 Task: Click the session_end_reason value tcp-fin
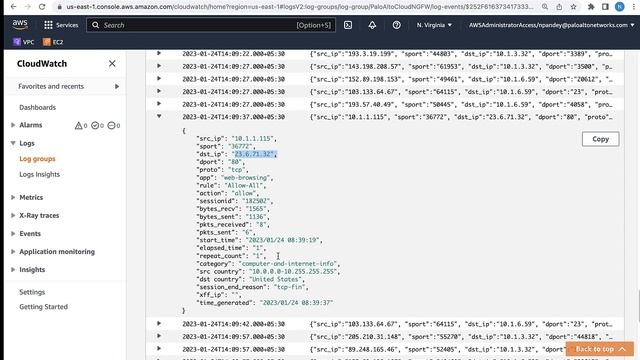click(289, 287)
